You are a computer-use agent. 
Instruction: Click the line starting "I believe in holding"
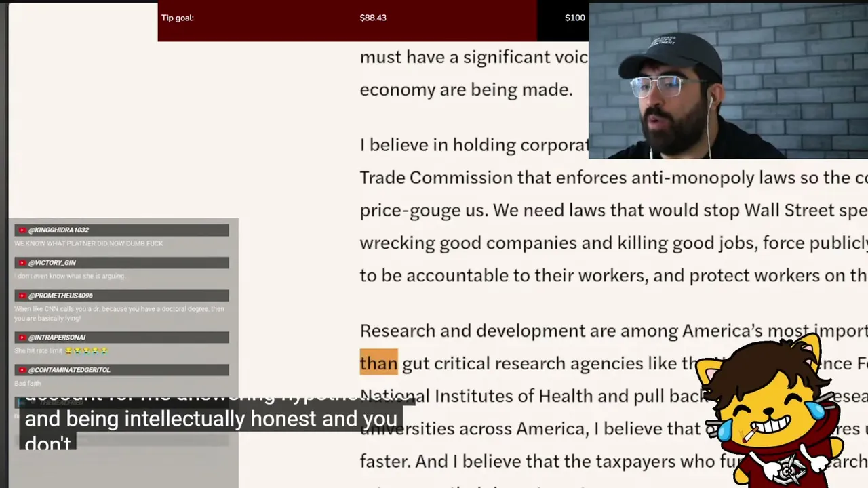tap(474, 145)
